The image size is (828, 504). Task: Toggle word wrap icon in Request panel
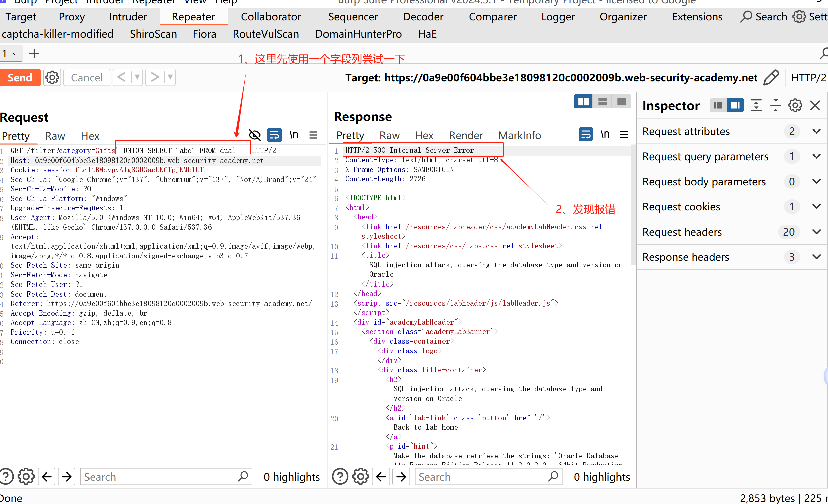pos(274,135)
